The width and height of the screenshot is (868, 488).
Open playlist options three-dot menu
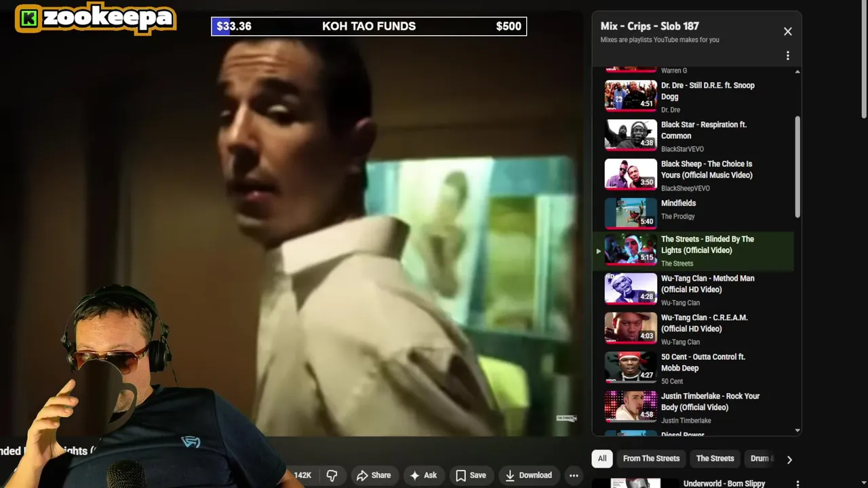(787, 56)
